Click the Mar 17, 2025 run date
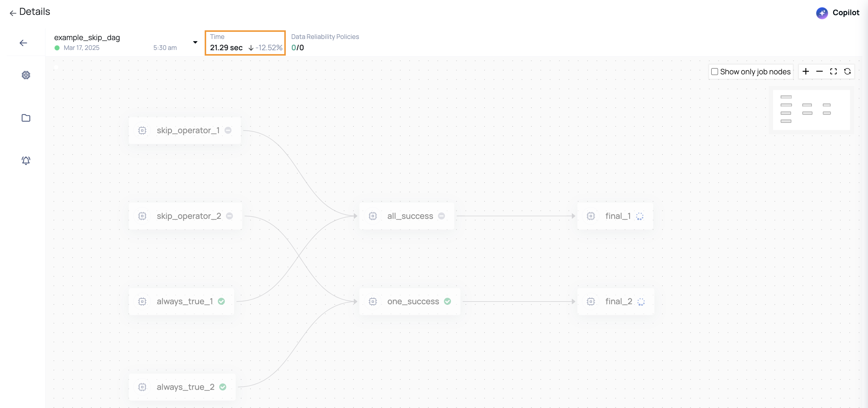Image resolution: width=868 pixels, height=408 pixels. [82, 48]
